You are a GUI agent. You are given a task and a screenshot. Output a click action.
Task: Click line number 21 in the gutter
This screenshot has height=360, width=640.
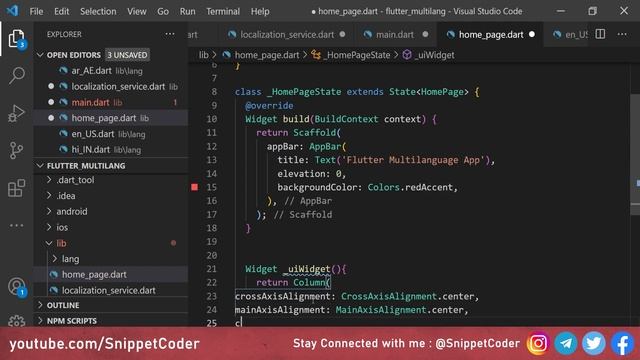point(211,269)
